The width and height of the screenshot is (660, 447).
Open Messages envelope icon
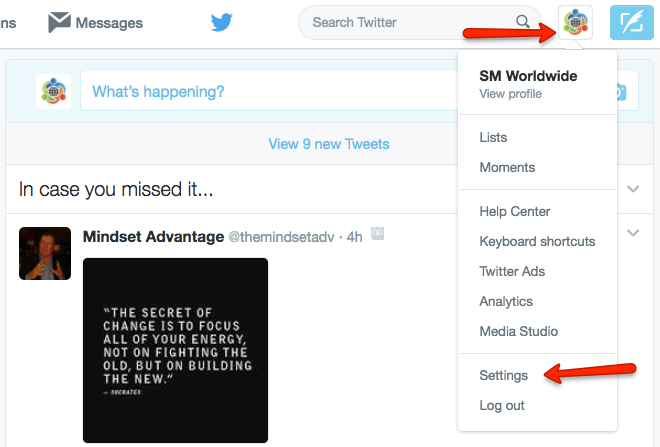point(59,22)
